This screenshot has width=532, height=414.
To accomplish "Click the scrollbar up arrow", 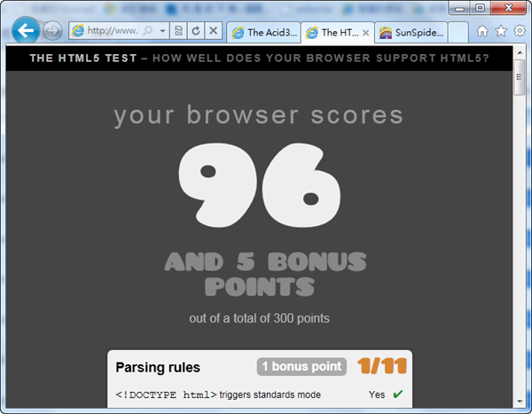I will [x=520, y=52].
